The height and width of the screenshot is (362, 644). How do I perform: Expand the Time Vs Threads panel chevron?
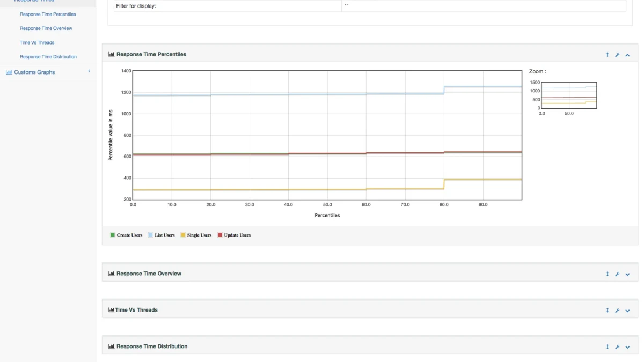(627, 311)
